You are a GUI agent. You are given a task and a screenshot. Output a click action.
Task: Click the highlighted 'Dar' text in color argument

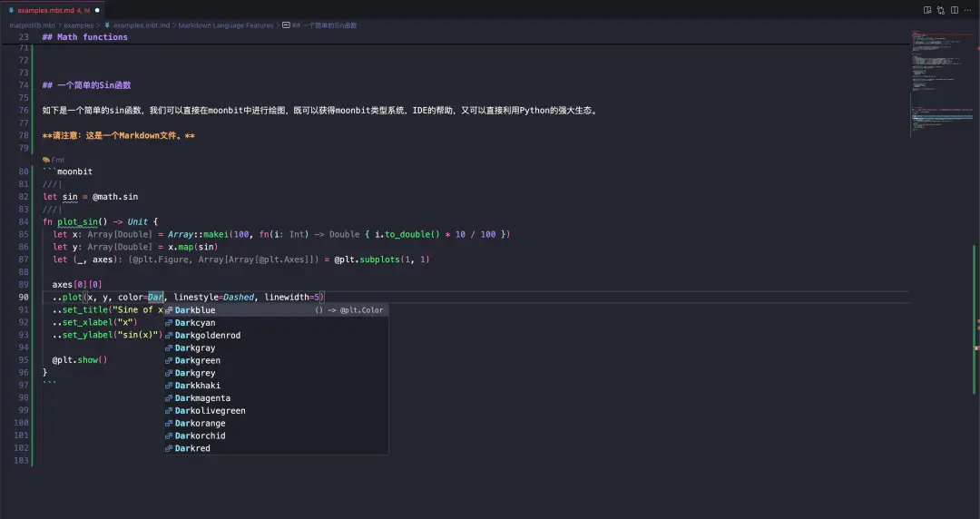155,297
